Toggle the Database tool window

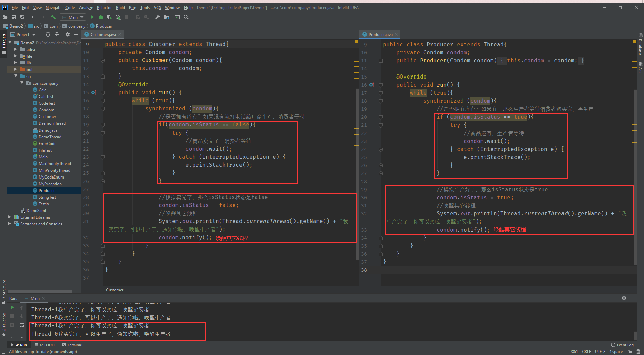[x=640, y=44]
